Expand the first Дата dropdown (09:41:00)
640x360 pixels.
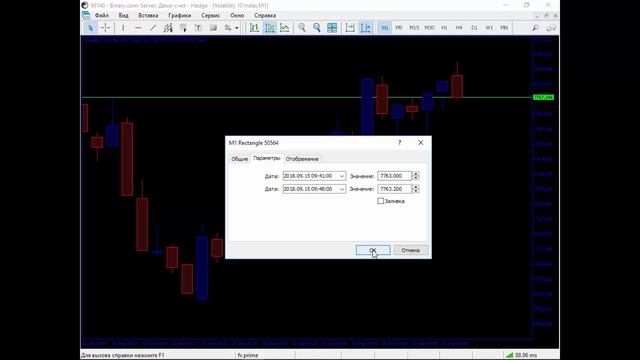point(342,176)
